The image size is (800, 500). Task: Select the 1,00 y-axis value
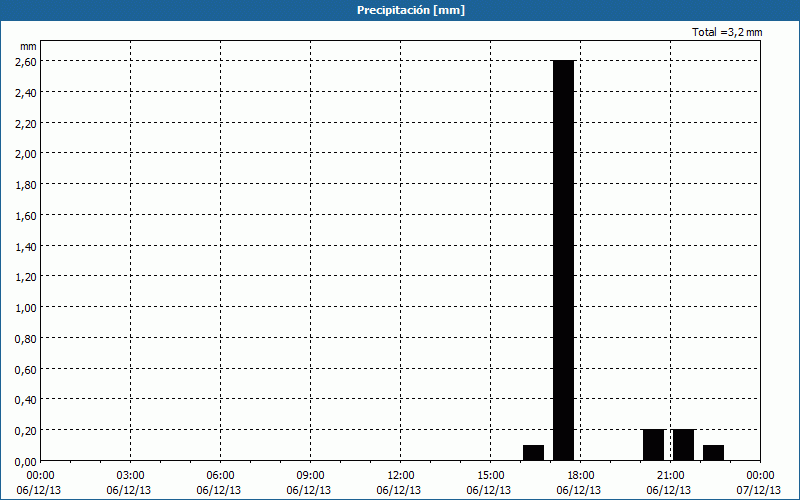click(x=26, y=308)
